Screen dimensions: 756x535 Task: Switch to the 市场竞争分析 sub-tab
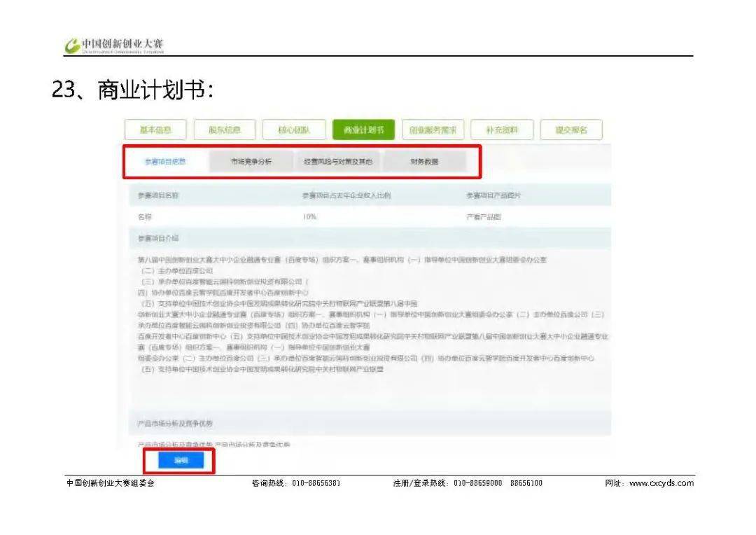[251, 162]
